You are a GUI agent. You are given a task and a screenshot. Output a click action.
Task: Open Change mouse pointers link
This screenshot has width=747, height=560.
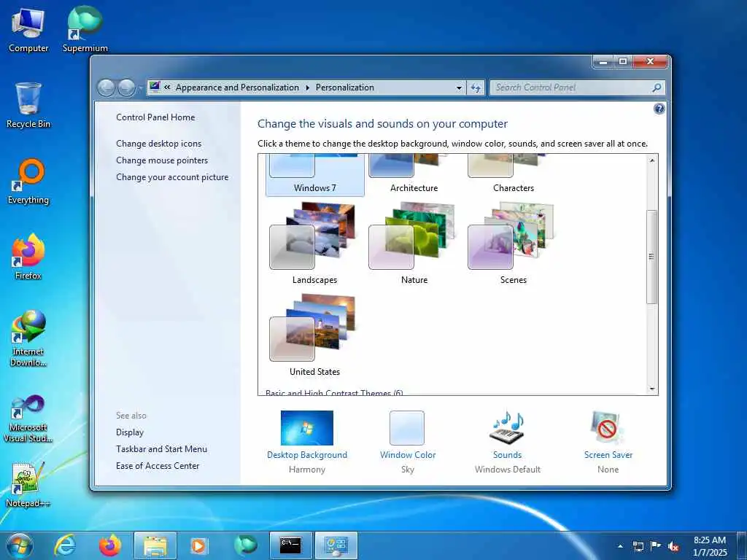point(162,160)
